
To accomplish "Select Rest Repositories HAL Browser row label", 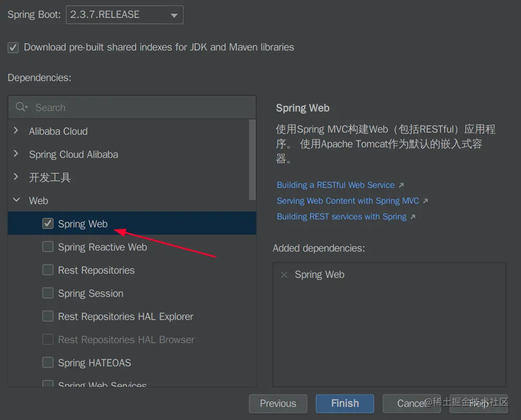I will (126, 339).
